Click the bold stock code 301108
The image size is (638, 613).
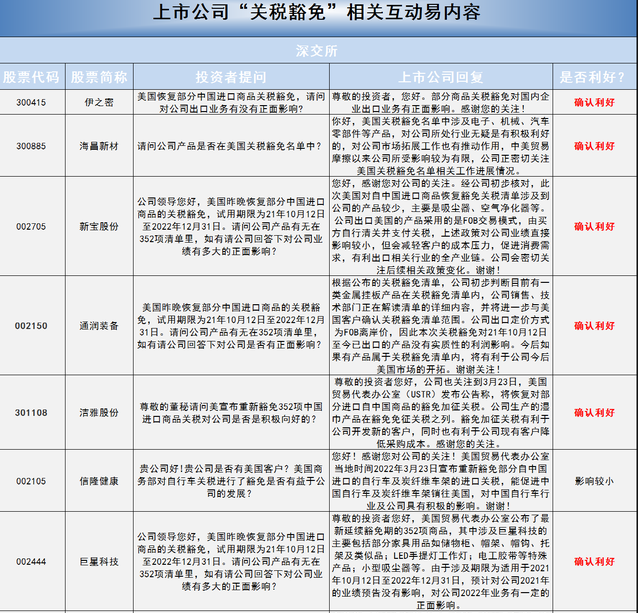point(29,412)
